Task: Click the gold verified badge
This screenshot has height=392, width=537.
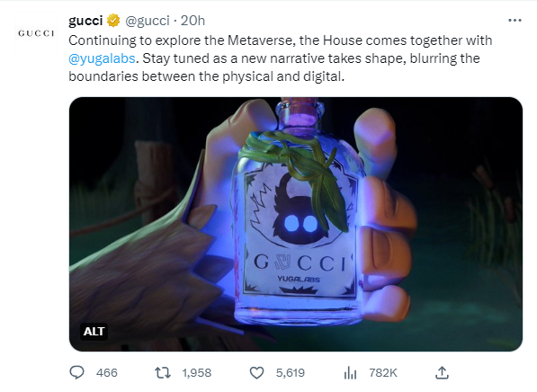Action: click(x=113, y=21)
